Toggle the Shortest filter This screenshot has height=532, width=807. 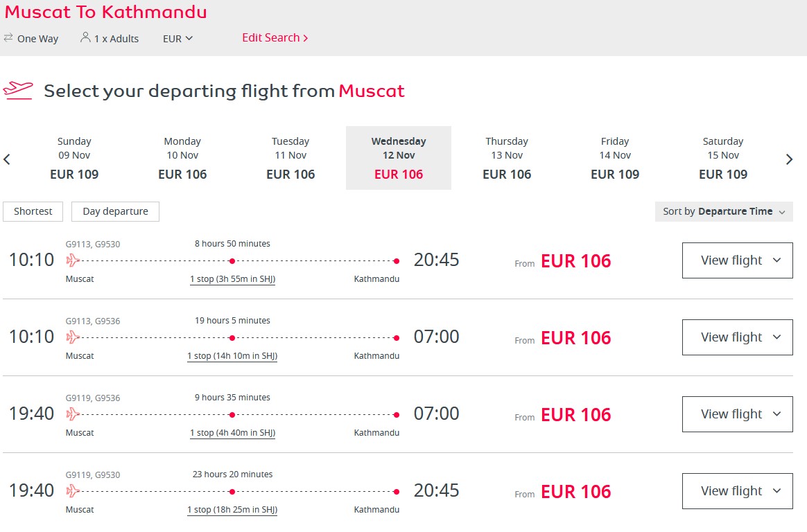coord(33,211)
